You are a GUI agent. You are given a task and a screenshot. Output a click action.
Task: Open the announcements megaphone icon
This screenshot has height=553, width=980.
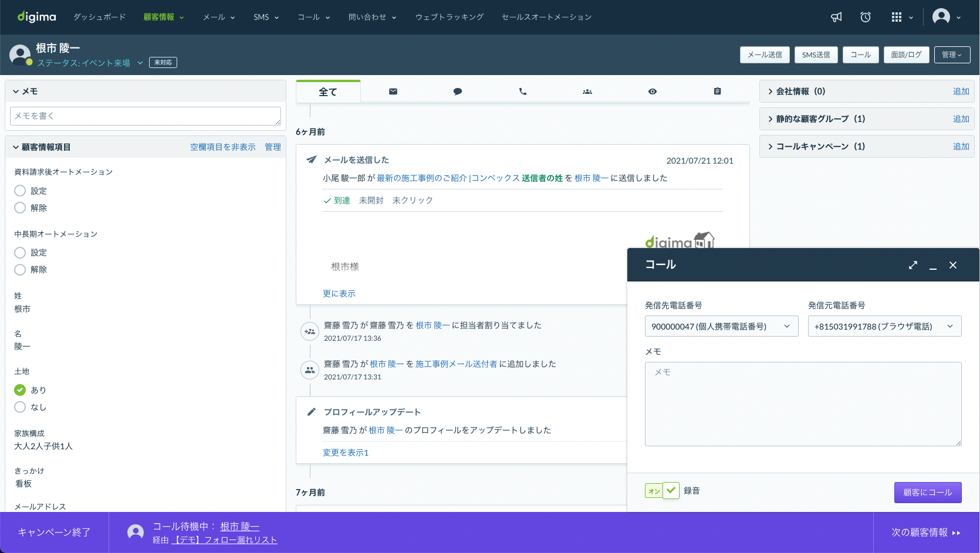coord(836,17)
